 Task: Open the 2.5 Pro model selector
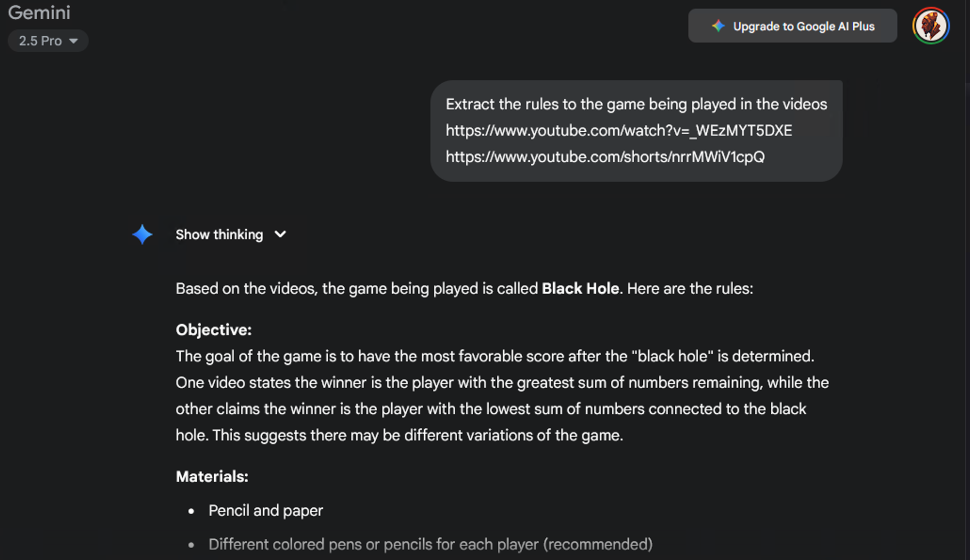click(x=47, y=41)
